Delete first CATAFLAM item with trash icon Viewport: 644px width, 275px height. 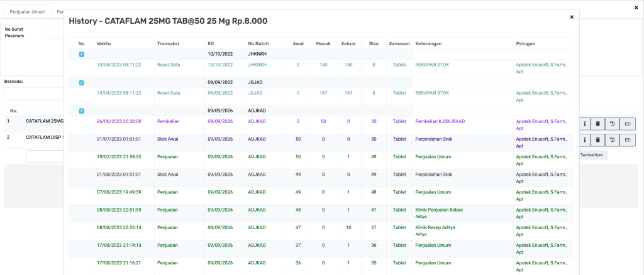(x=598, y=124)
